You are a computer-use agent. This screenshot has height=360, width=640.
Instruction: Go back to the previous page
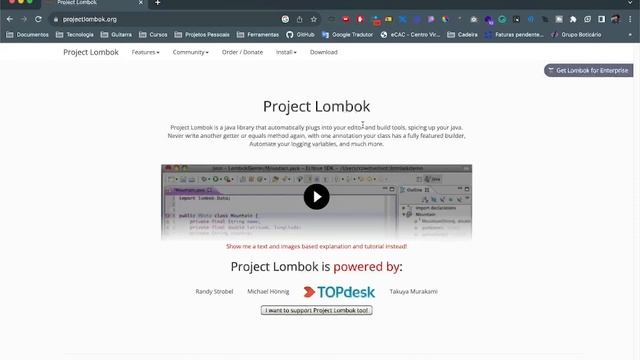10,19
